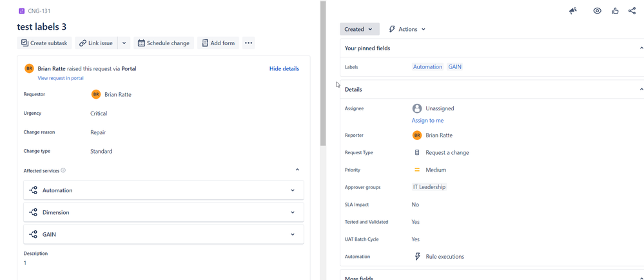The height and width of the screenshot is (280, 644).
Task: Click the Assign to me link
Action: [427, 121]
